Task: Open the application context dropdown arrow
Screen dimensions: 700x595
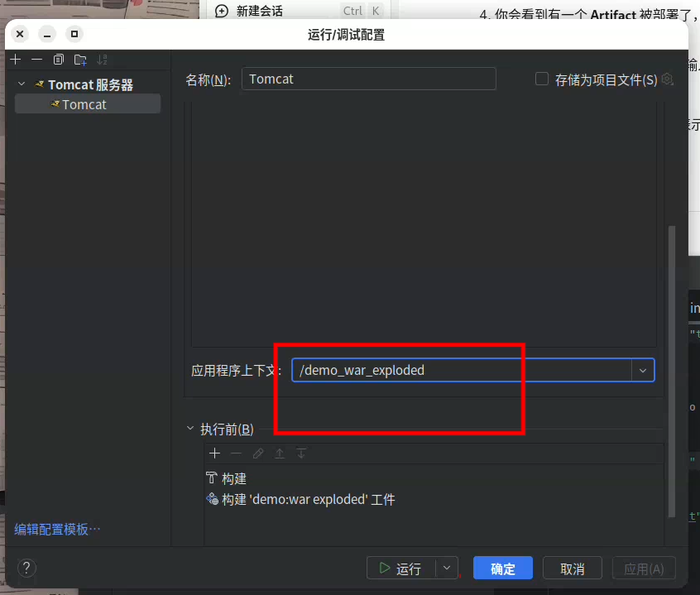Action: 643,371
